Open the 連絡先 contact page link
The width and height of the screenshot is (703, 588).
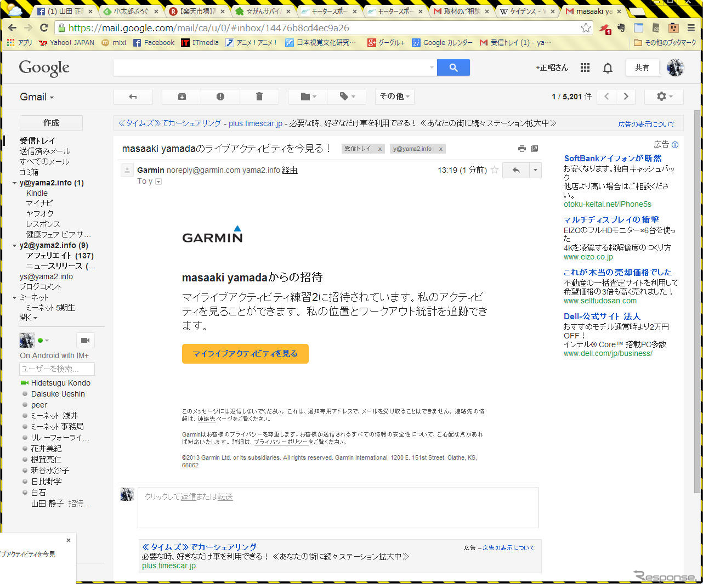(206, 419)
